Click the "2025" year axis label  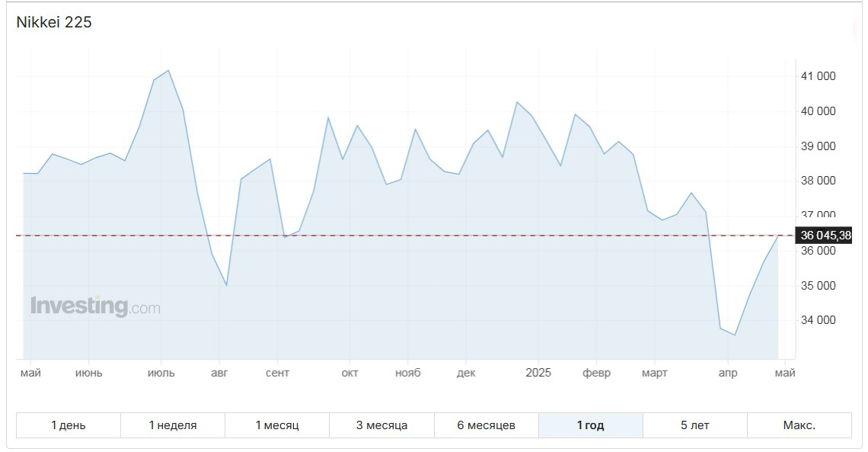538,373
